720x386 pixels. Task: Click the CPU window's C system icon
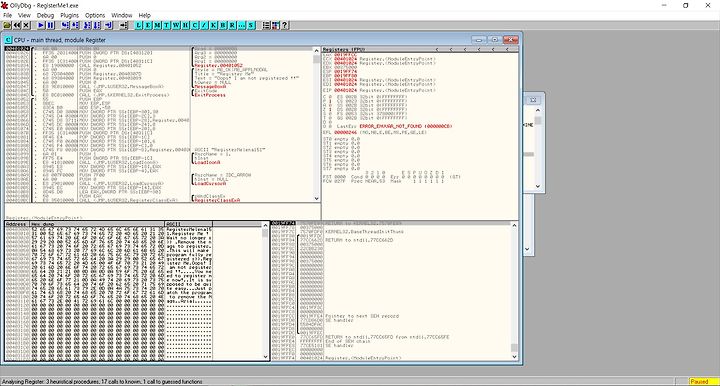(x=8, y=40)
